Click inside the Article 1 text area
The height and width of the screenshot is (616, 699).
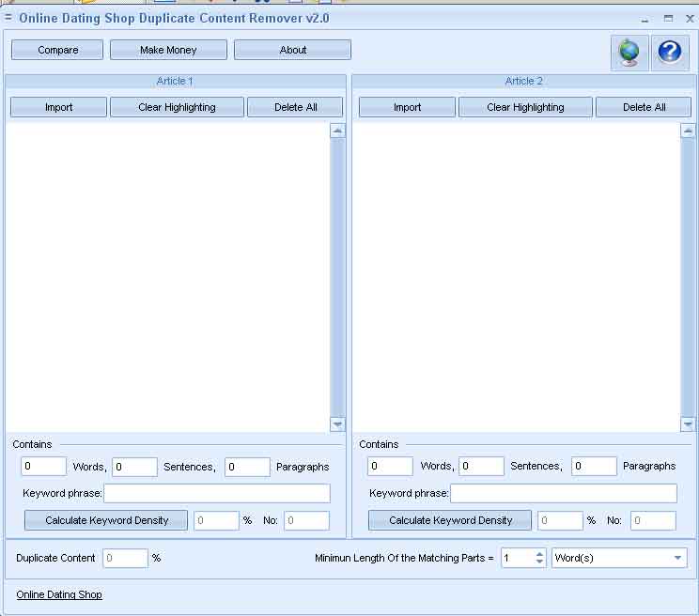coord(168,276)
